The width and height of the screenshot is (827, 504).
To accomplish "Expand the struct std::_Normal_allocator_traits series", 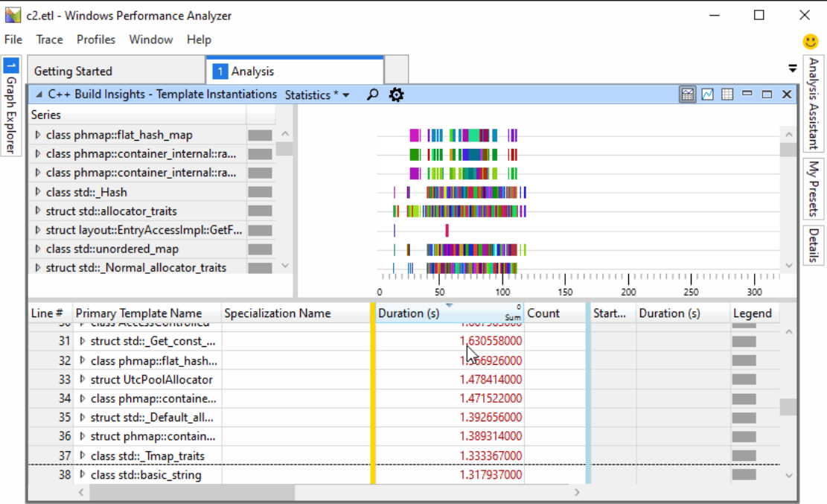I will 37,267.
